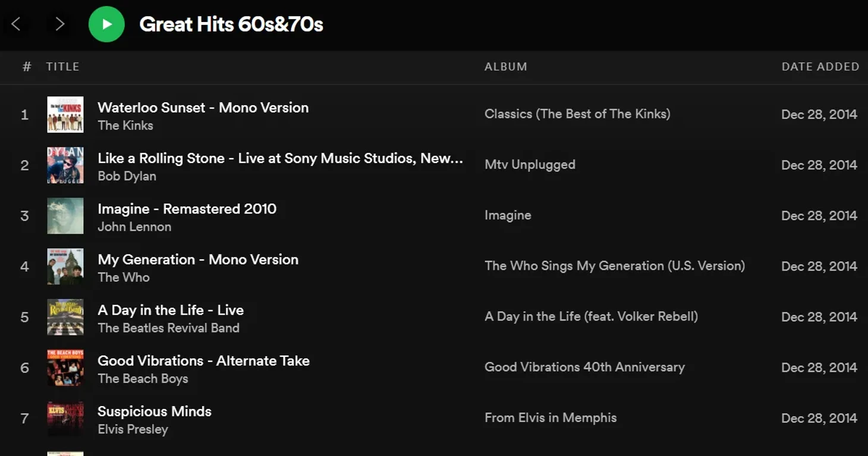Click track number 5
The image size is (868, 456).
point(24,317)
